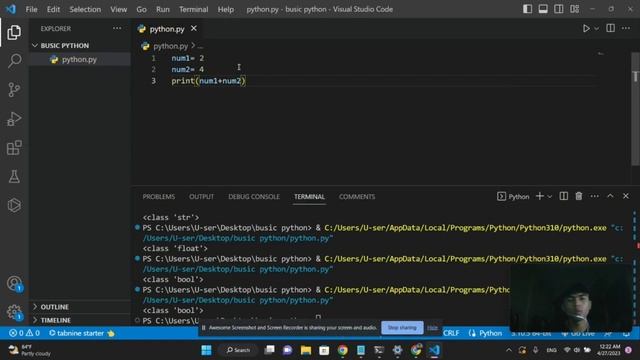The image size is (640, 360).
Task: Open the View menu
Action: (x=118, y=9)
